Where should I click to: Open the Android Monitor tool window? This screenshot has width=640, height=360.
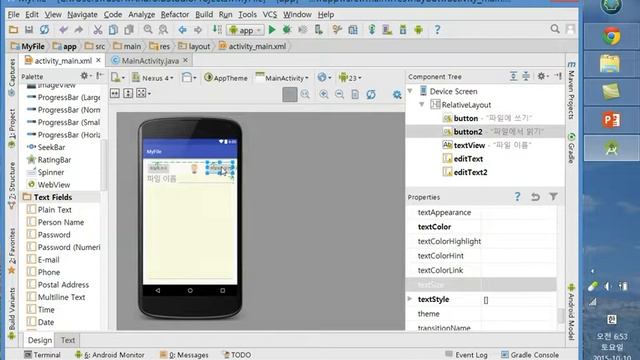(x=109, y=355)
